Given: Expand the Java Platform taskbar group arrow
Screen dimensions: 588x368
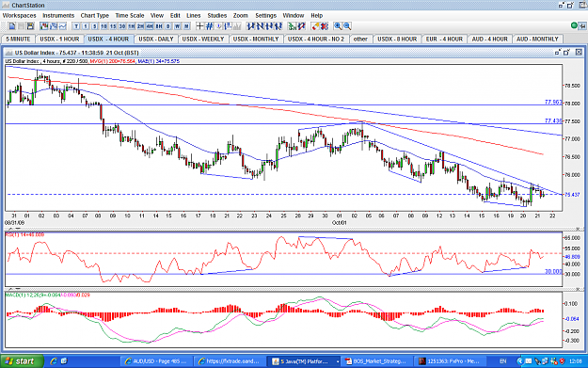Looking at the screenshot, I should click(338, 361).
